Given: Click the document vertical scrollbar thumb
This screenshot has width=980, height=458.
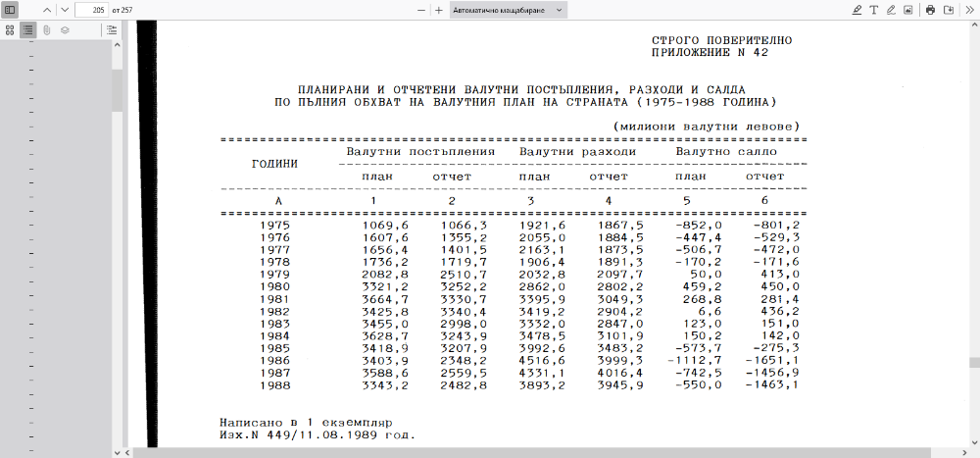Looking at the screenshot, I should 974,362.
